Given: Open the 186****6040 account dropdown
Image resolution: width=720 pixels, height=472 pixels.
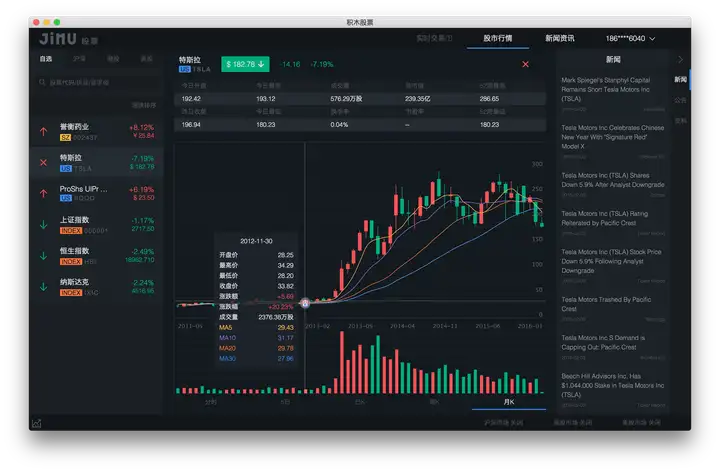Looking at the screenshot, I should click(630, 39).
